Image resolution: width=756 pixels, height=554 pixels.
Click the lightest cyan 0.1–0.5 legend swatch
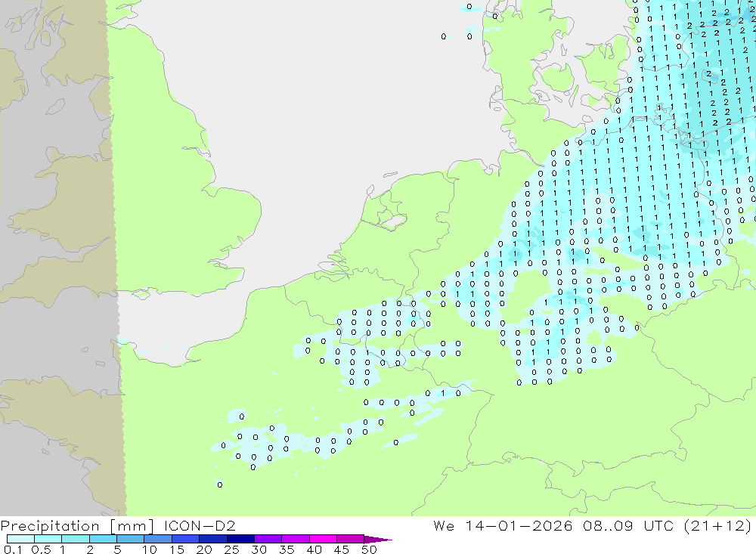pyautogui.click(x=20, y=539)
